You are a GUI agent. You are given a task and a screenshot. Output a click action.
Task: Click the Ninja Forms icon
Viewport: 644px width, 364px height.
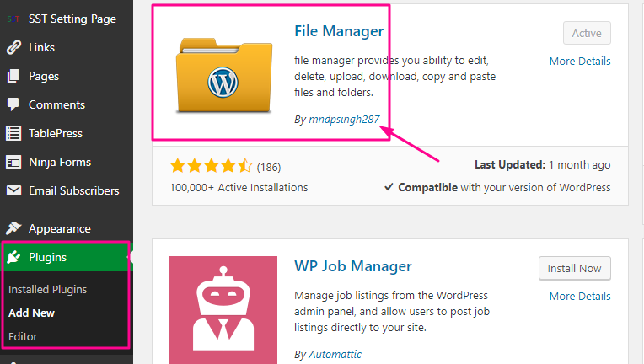click(x=13, y=162)
